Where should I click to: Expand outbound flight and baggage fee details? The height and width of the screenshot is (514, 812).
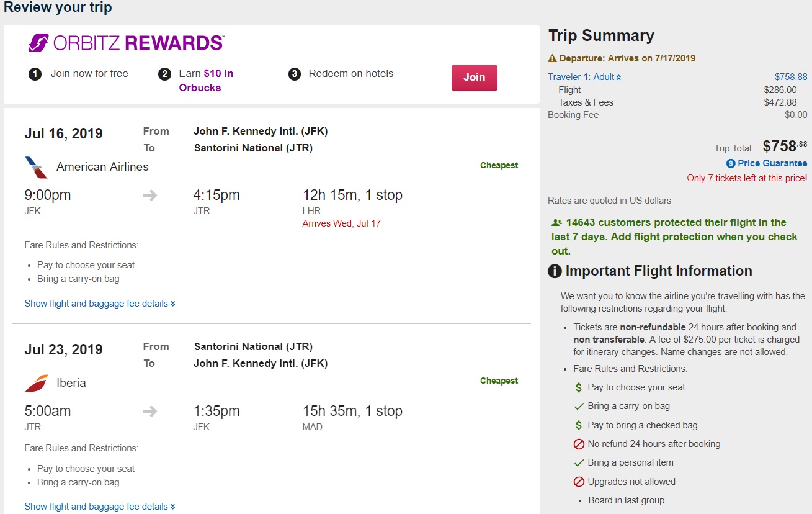(x=100, y=304)
